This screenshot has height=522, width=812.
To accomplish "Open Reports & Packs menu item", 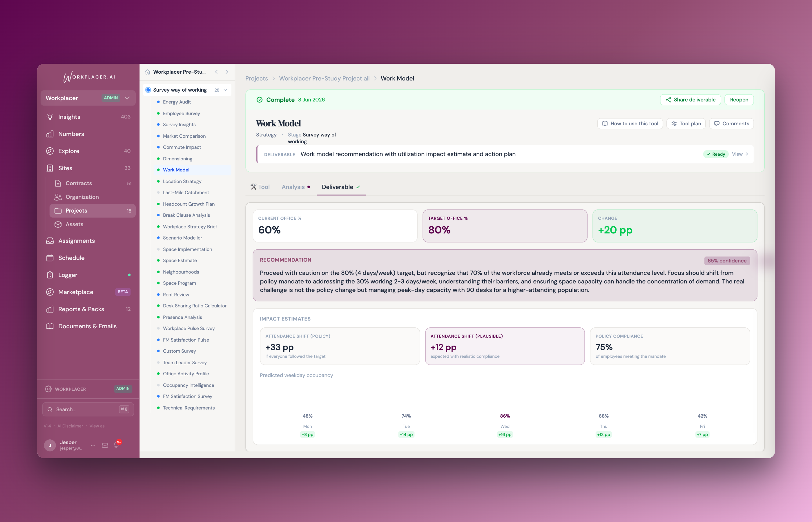I will (x=88, y=309).
